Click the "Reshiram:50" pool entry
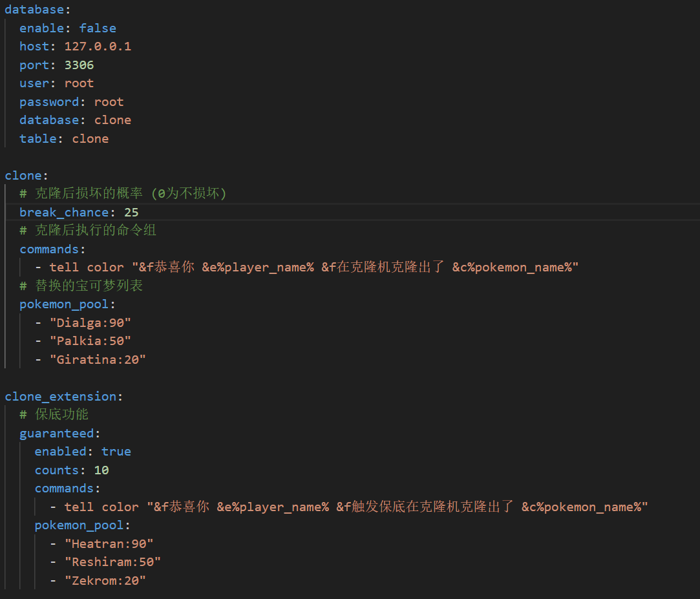The image size is (700, 599). pyautogui.click(x=112, y=562)
